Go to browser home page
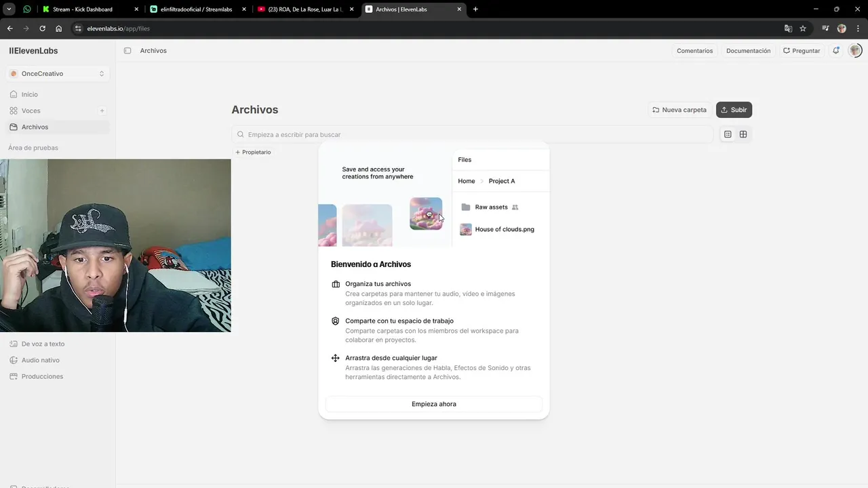 (59, 28)
